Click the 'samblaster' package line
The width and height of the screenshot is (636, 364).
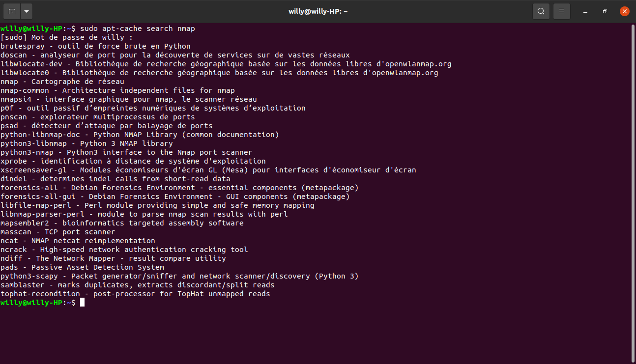[138, 285]
